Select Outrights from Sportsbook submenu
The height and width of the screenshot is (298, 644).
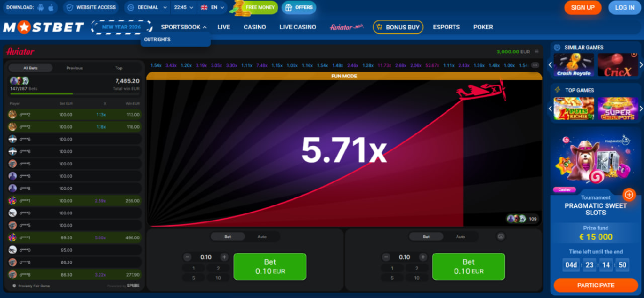(157, 40)
